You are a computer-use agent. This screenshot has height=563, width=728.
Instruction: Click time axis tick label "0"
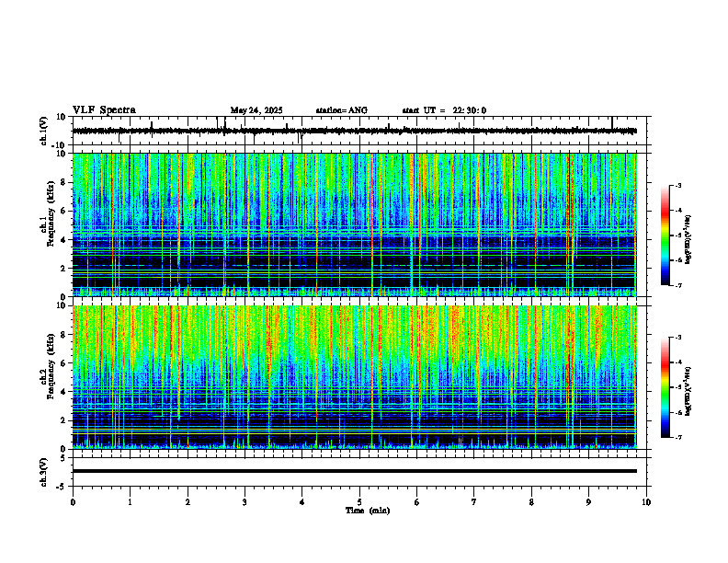click(73, 502)
